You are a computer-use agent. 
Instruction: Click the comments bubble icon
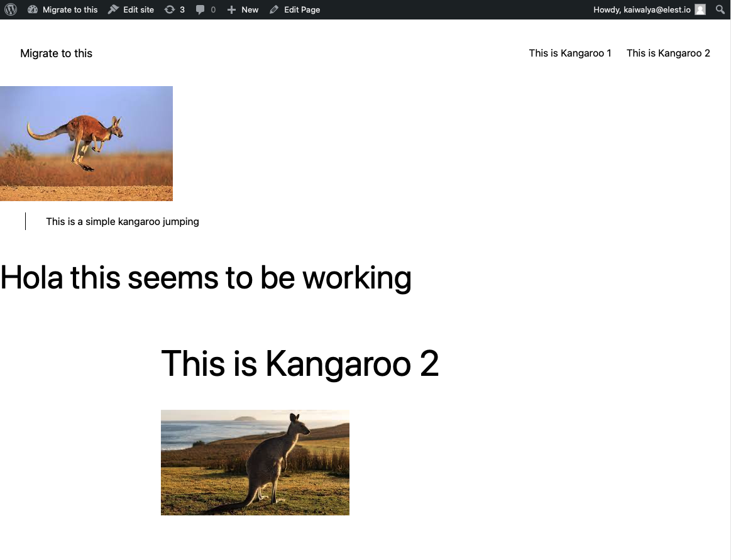point(201,9)
